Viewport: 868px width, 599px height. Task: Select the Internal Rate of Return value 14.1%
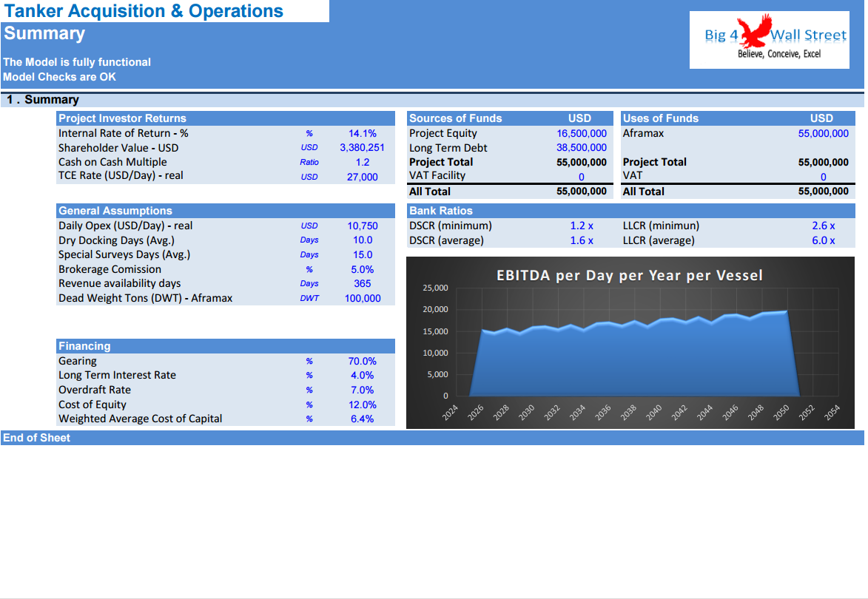pos(362,133)
